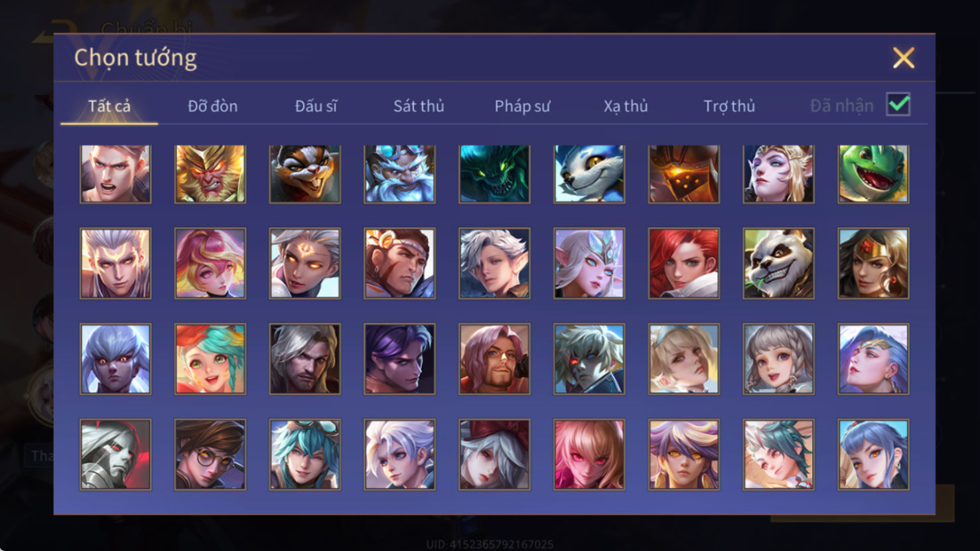Pick the green frog hero portrait

click(873, 174)
